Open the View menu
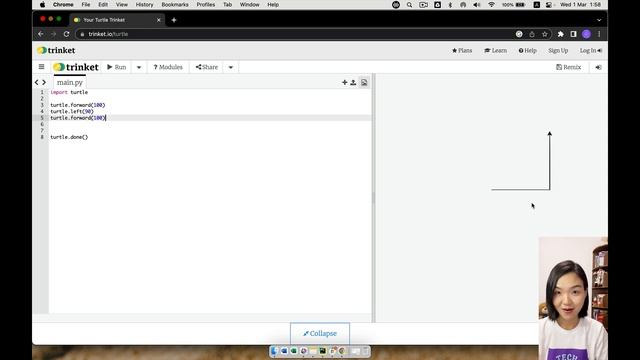This screenshot has height=360, width=640. click(x=122, y=5)
